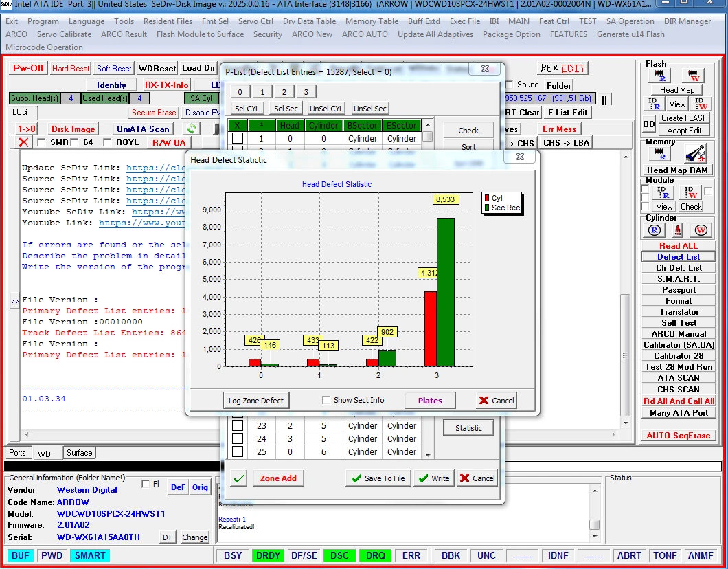This screenshot has height=569, width=728.
Task: Click the P-List scrollbar down arrow
Action: [x=428, y=455]
